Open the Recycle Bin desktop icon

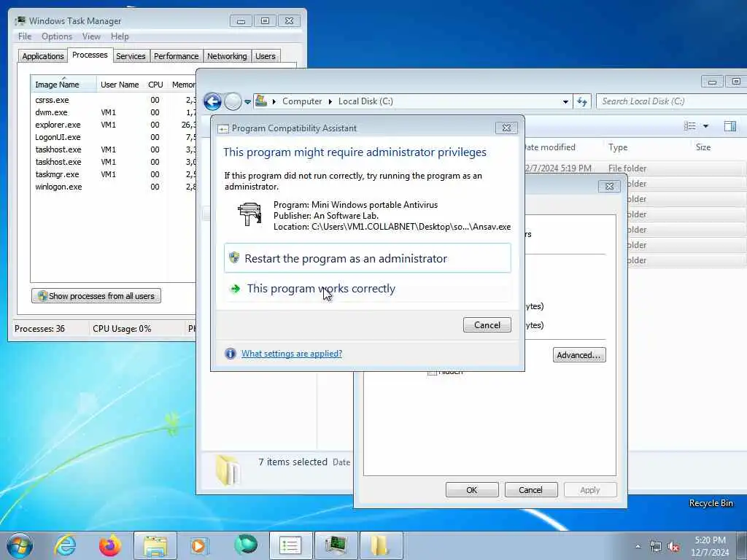pos(711,503)
